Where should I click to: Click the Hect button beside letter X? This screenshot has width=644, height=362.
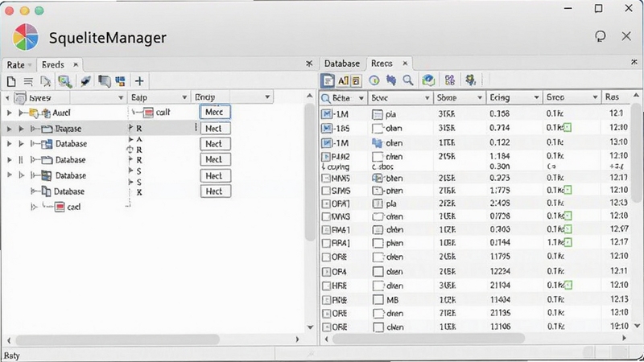pyautogui.click(x=215, y=191)
